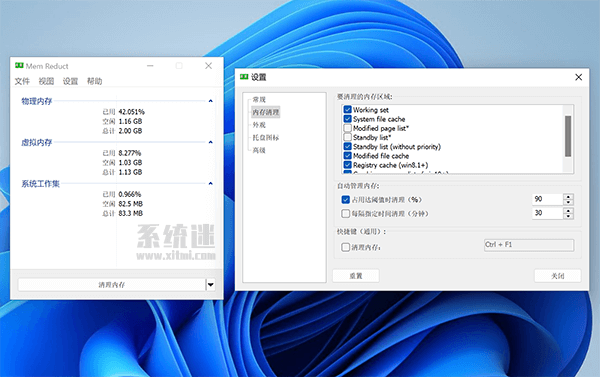Click the 1.16 GB physical free value
This screenshot has width=600, height=377.
point(130,121)
